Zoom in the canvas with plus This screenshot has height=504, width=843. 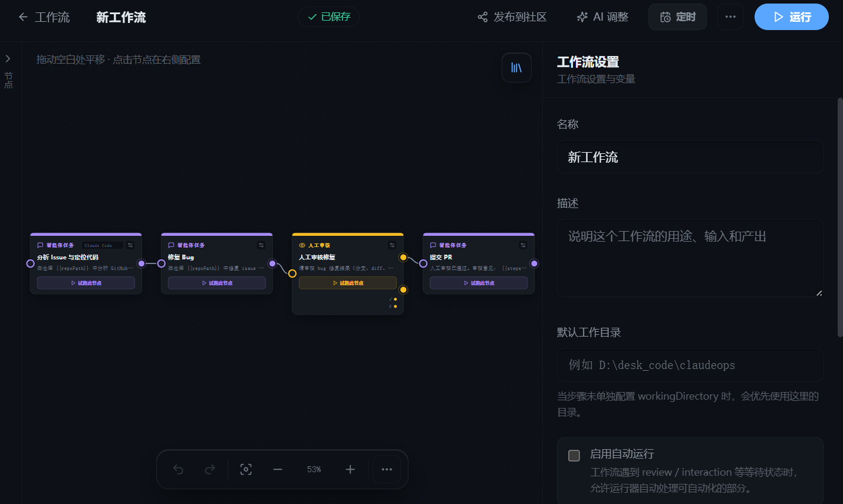pyautogui.click(x=350, y=469)
